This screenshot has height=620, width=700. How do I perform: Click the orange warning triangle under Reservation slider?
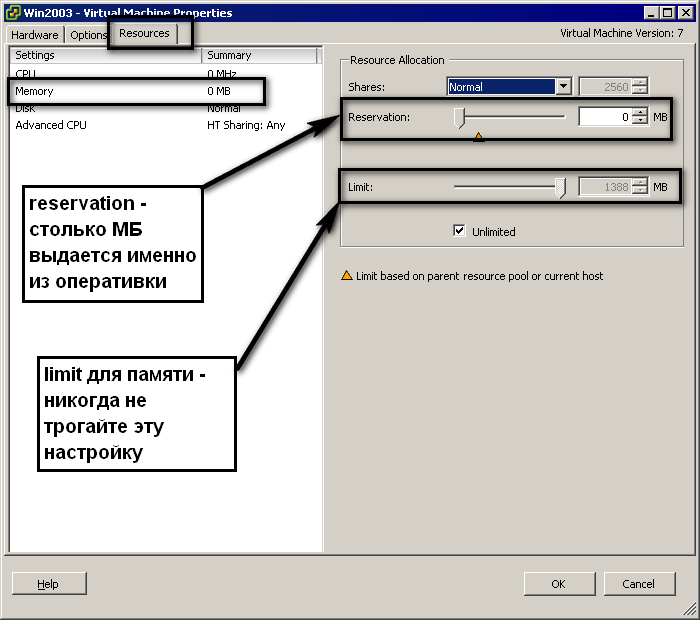[x=478, y=137]
